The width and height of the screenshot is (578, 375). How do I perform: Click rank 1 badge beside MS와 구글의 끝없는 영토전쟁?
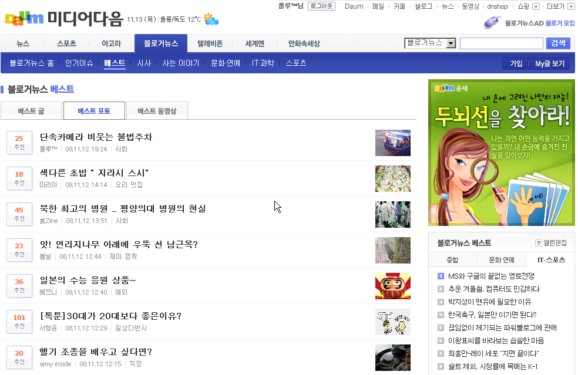tap(441, 276)
